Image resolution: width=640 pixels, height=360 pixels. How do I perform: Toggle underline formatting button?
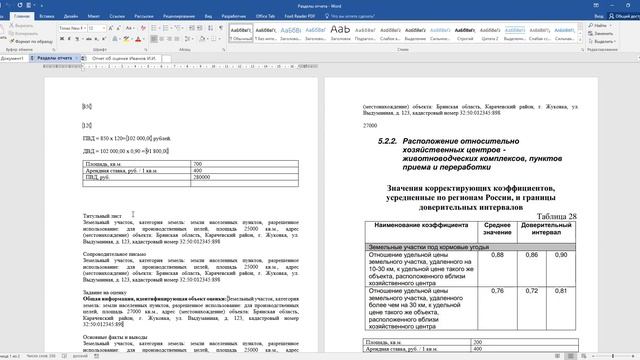tap(76, 39)
